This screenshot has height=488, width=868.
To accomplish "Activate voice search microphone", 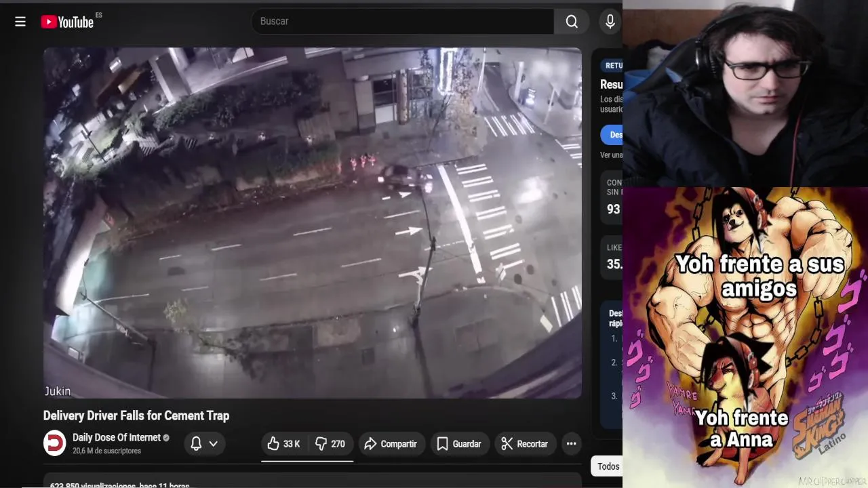I will (x=610, y=22).
